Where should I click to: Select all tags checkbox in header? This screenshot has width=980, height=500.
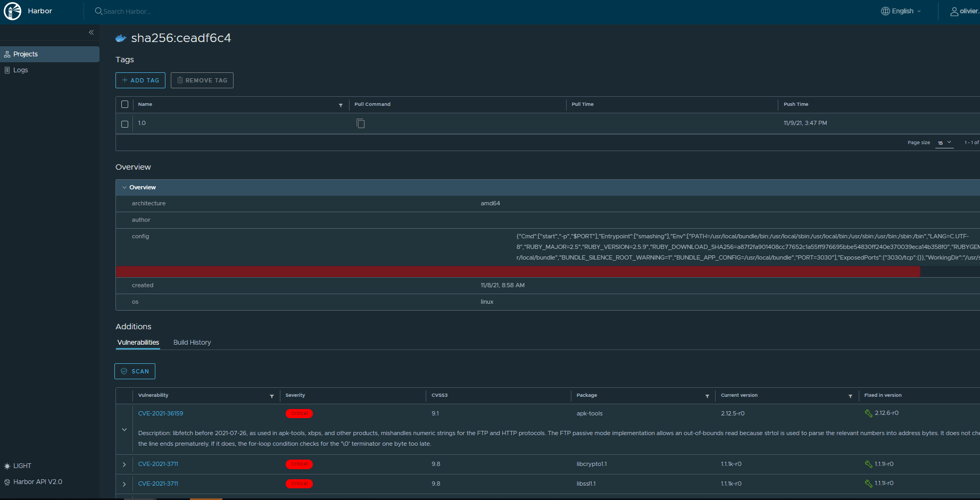(124, 104)
